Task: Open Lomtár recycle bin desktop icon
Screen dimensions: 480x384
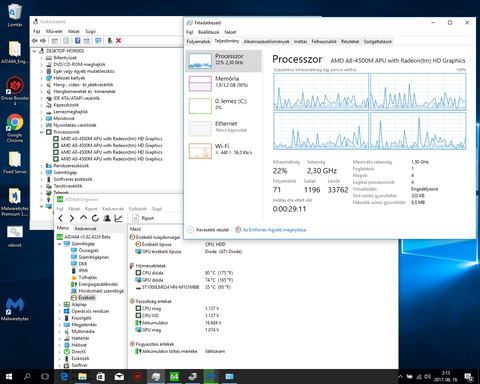Action: pos(15,15)
